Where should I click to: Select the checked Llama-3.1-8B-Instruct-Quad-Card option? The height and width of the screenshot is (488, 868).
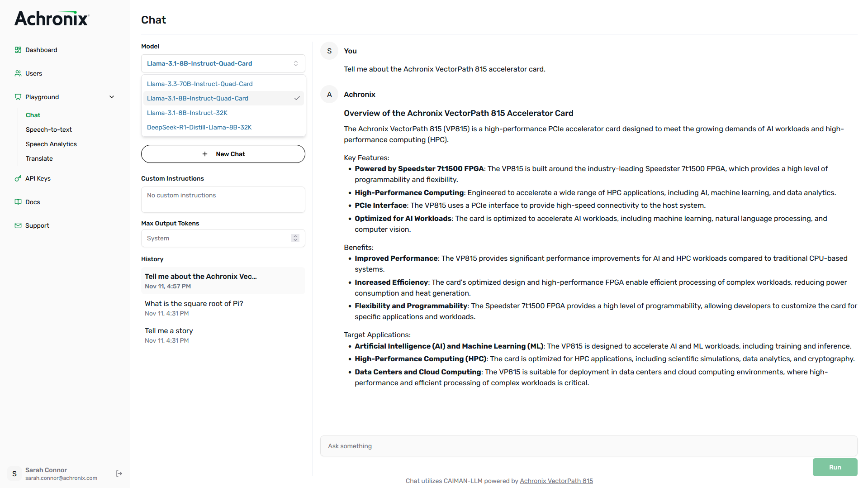click(198, 98)
